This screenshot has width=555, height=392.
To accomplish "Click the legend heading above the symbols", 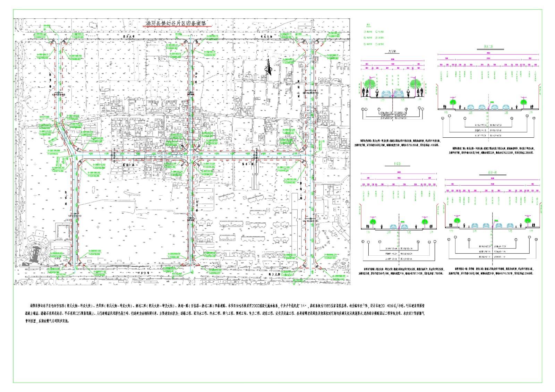I will pyautogui.click(x=368, y=25).
